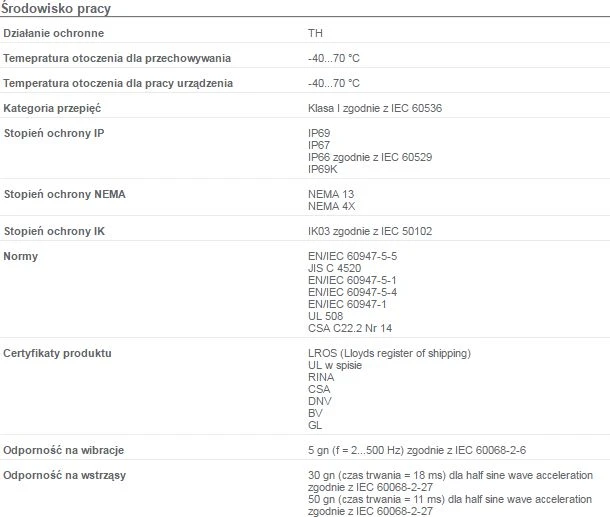Click the Normy row label
Viewport: 610px width, 517px height.
[21, 256]
